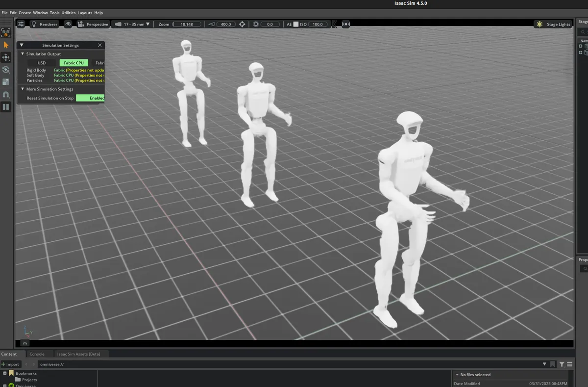Click the ISO value field 100.0

pos(318,24)
